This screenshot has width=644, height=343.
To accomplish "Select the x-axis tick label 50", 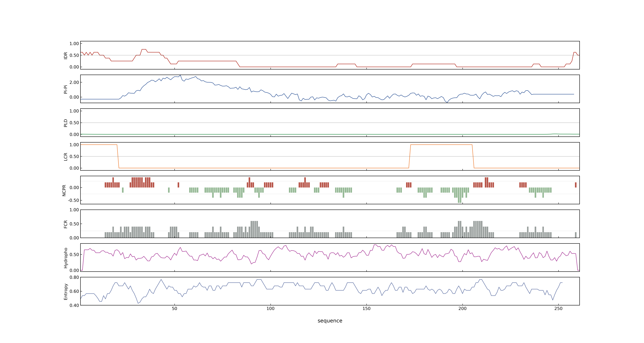I will [x=175, y=309].
